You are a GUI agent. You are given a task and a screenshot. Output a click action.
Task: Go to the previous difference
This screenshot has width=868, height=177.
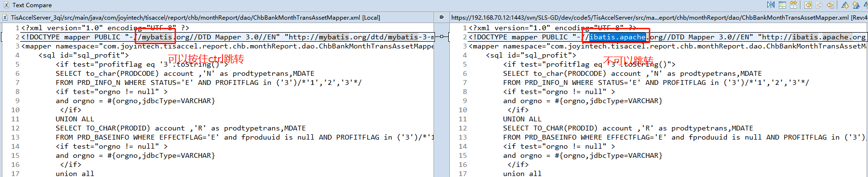[x=856, y=5]
